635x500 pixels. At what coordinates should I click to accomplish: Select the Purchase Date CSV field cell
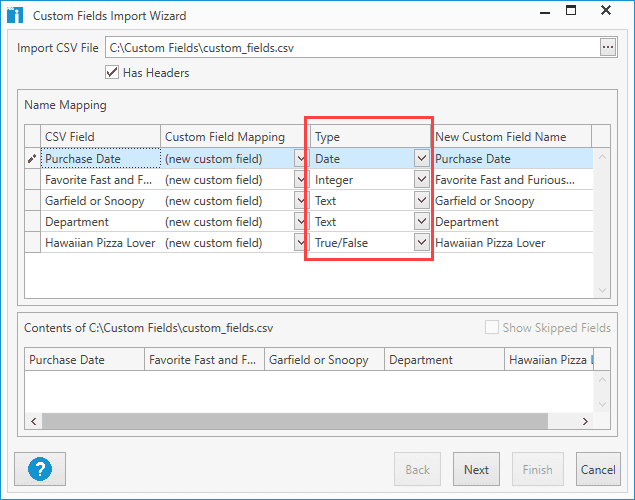coord(100,158)
